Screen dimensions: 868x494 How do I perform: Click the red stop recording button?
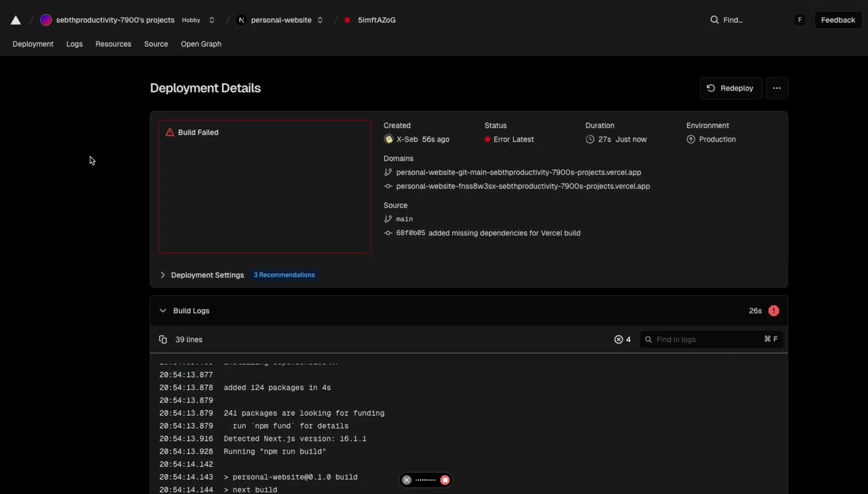[x=445, y=480]
